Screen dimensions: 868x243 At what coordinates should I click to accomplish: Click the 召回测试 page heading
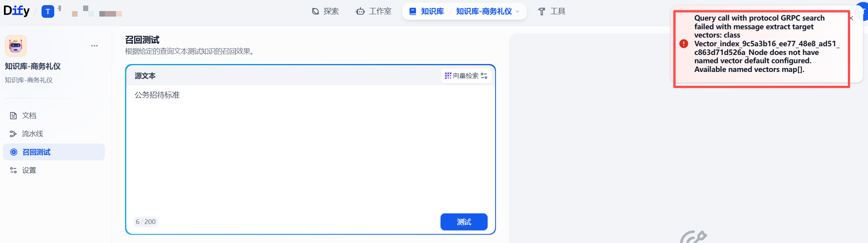142,40
